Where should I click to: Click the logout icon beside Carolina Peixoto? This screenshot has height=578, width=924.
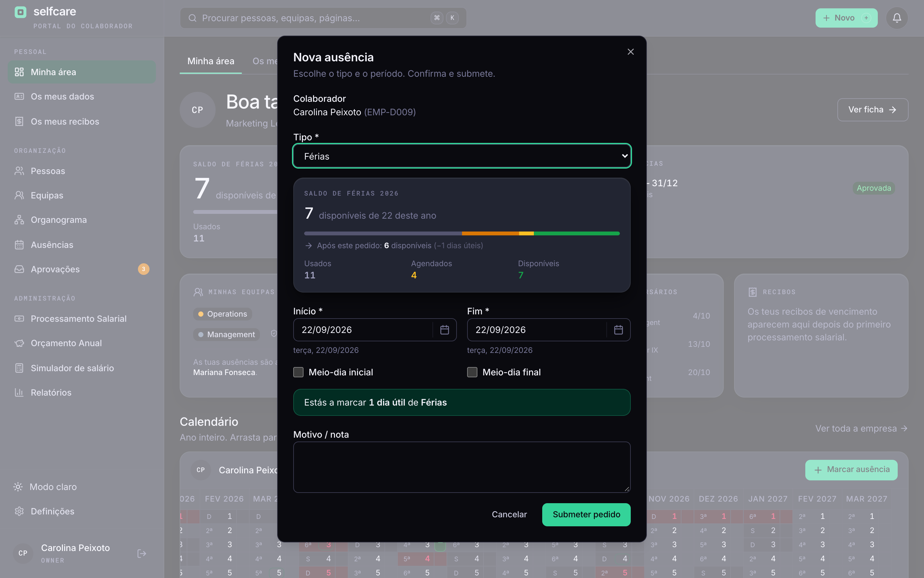(142, 553)
